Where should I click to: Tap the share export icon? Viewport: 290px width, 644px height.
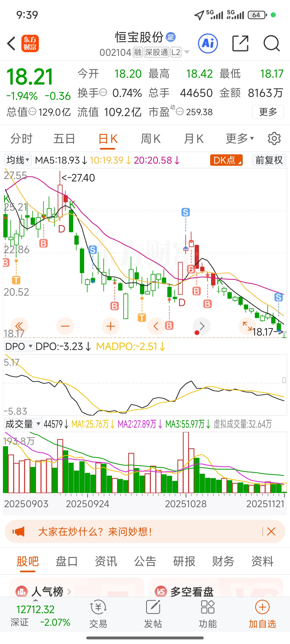pyautogui.click(x=240, y=43)
